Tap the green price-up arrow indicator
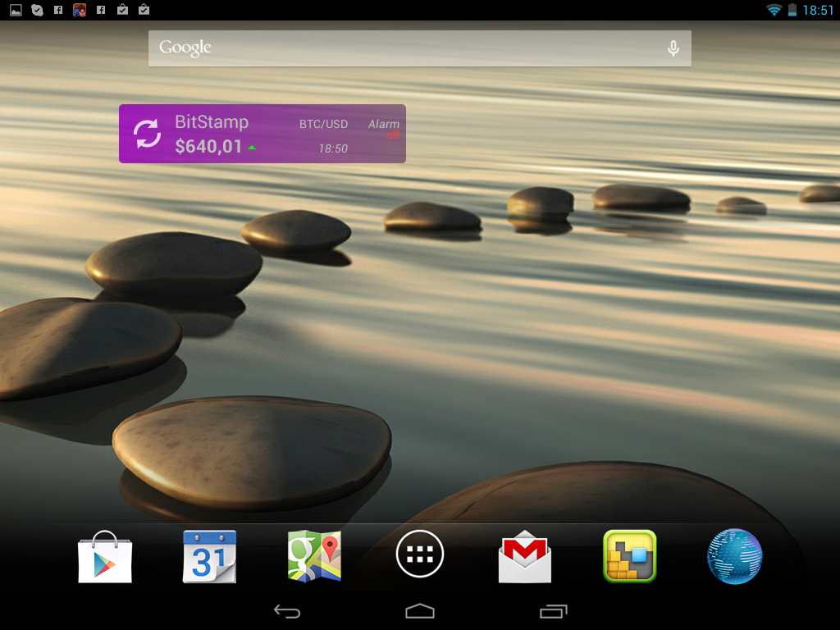The height and width of the screenshot is (630, 840). point(252,148)
